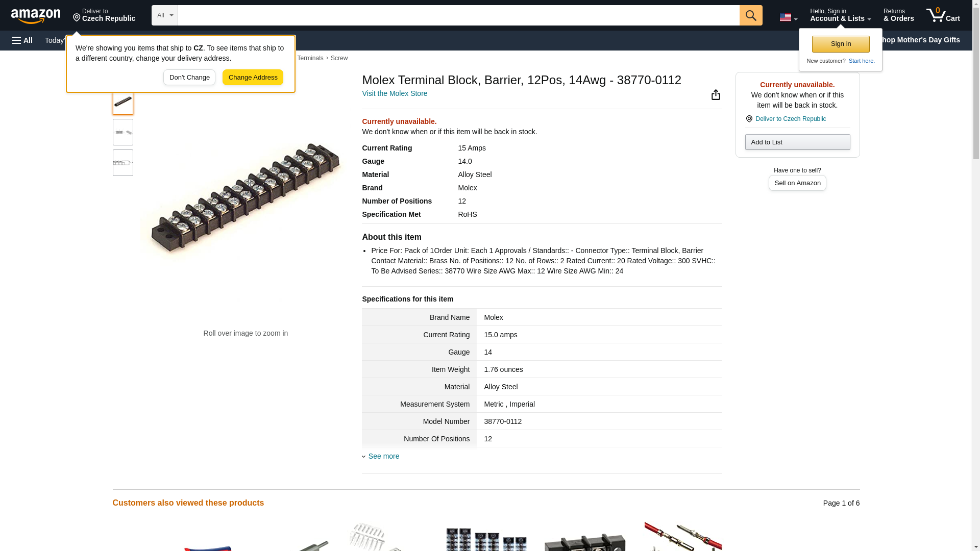Screen dimensions: 980x551
Task: Select the second product thumbnail
Action: [123, 132]
